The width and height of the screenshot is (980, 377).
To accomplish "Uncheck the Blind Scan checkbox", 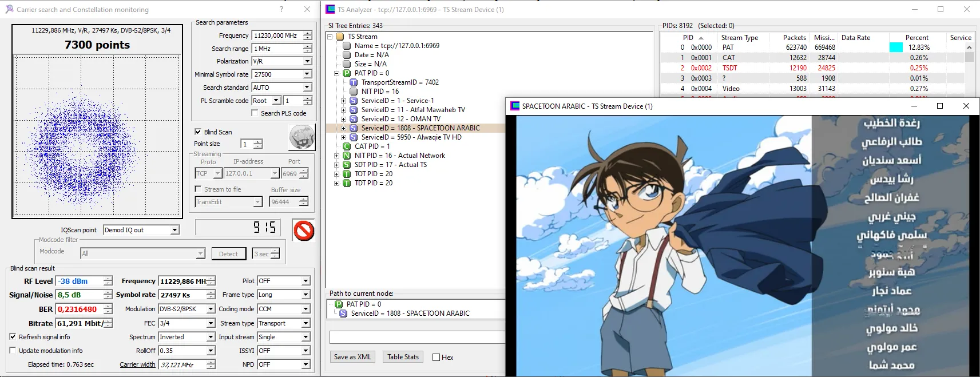I will (198, 132).
